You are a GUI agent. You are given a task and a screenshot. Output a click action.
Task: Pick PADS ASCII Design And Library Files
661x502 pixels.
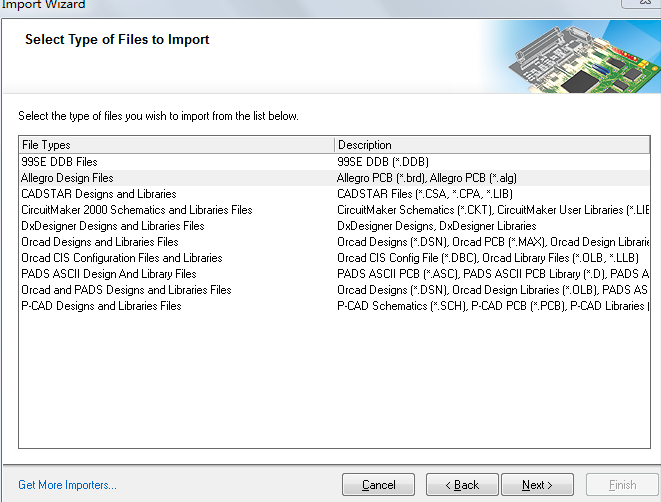109,274
